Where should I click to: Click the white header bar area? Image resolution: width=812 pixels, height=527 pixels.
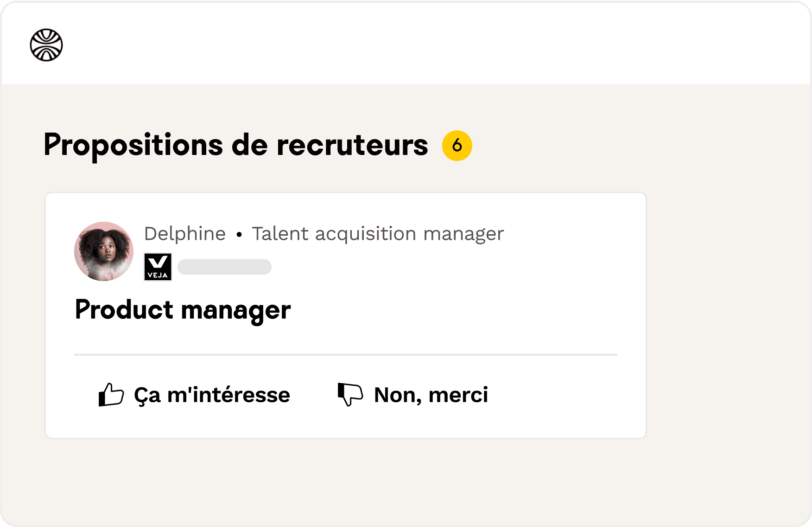[417, 44]
